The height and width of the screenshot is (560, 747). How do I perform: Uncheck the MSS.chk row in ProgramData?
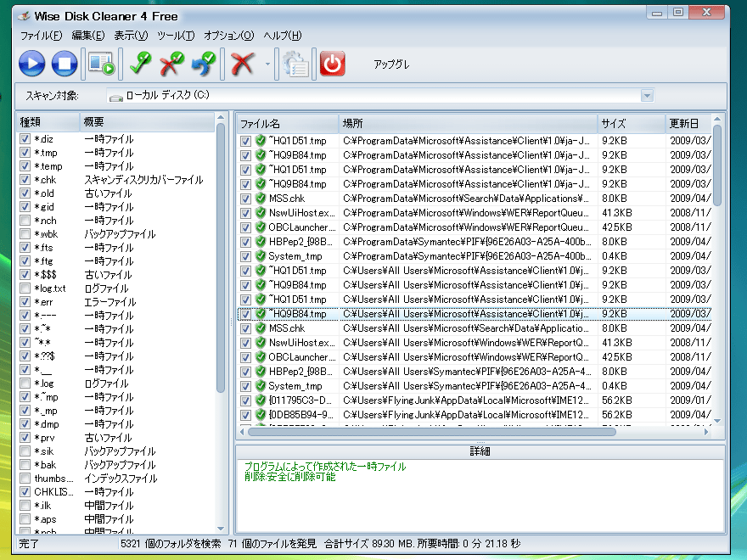(x=245, y=199)
